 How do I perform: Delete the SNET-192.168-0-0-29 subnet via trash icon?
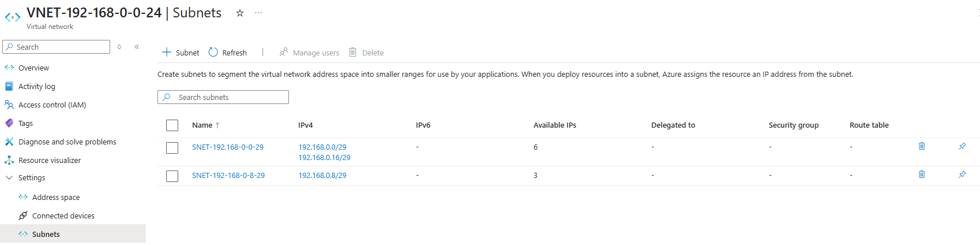point(922,146)
